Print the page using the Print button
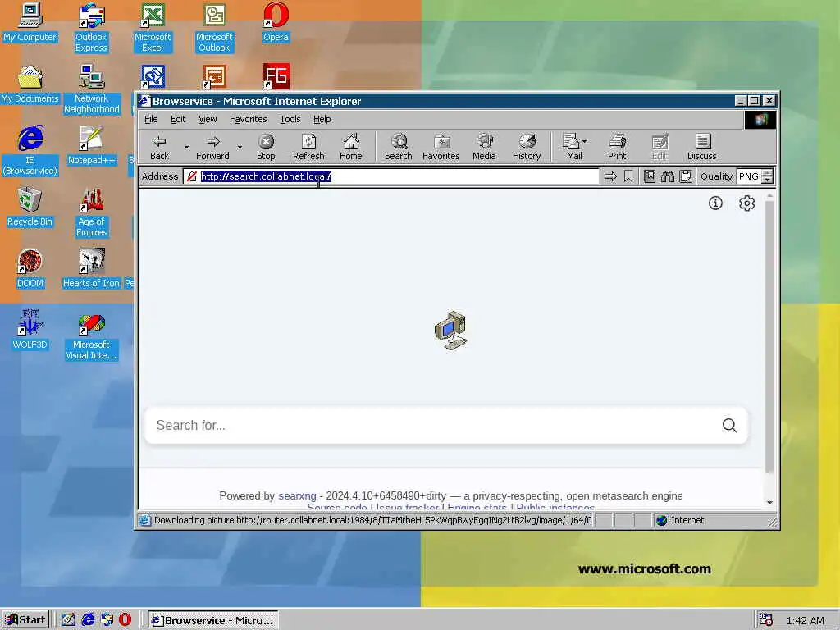Screen dimensions: 840x630 (x=617, y=147)
